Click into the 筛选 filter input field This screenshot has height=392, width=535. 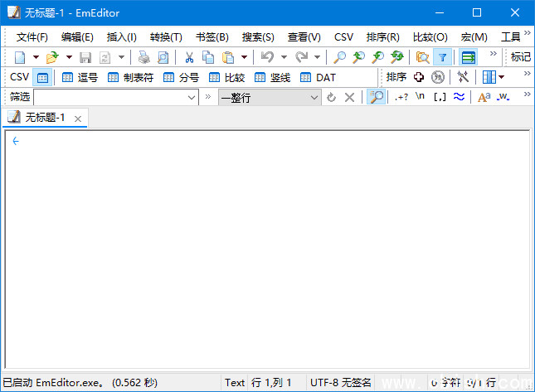[110, 98]
